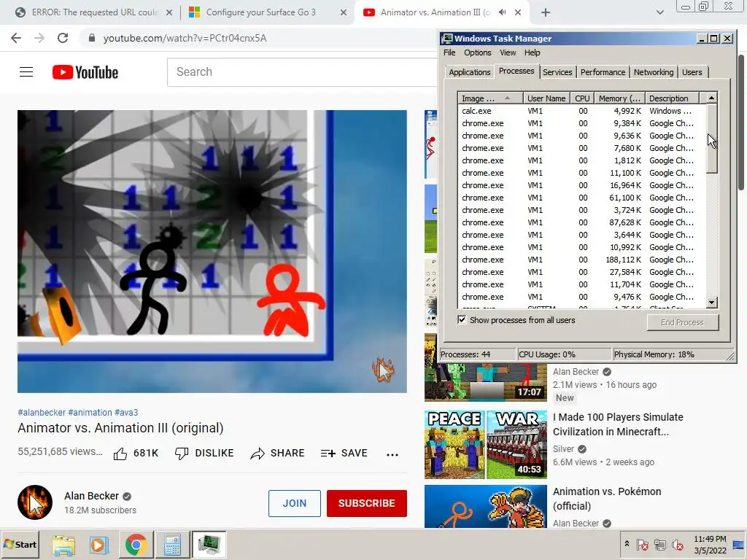Open Action Center flag tray icon
This screenshot has height=560, width=747.
tap(642, 544)
